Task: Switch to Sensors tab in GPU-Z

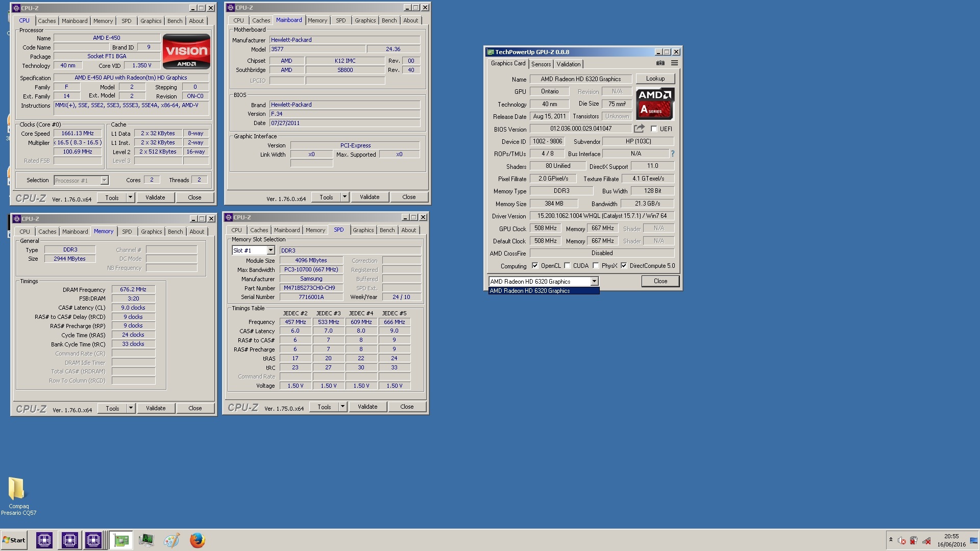Action: point(541,64)
